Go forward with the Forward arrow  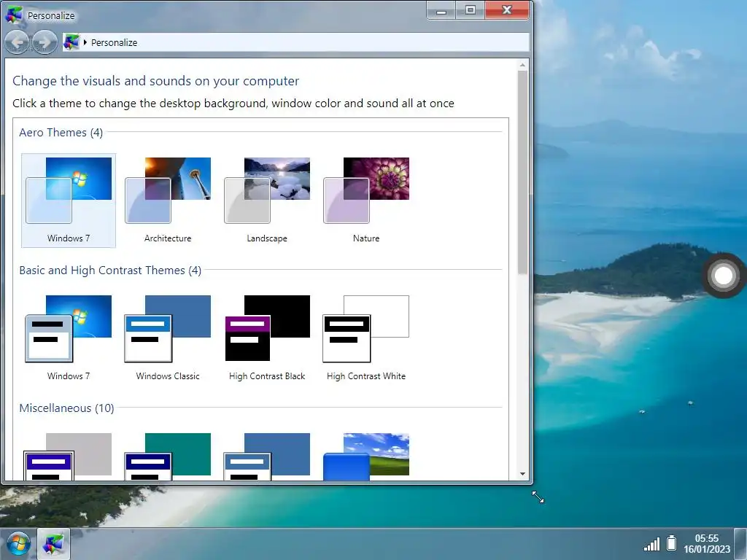point(44,42)
